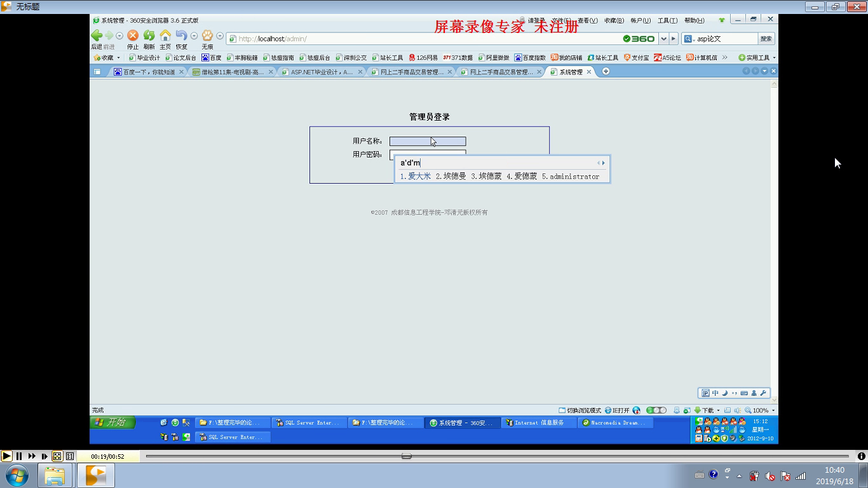Click the tab list grid icon
Viewport: 868px width, 488px height.
[97, 72]
